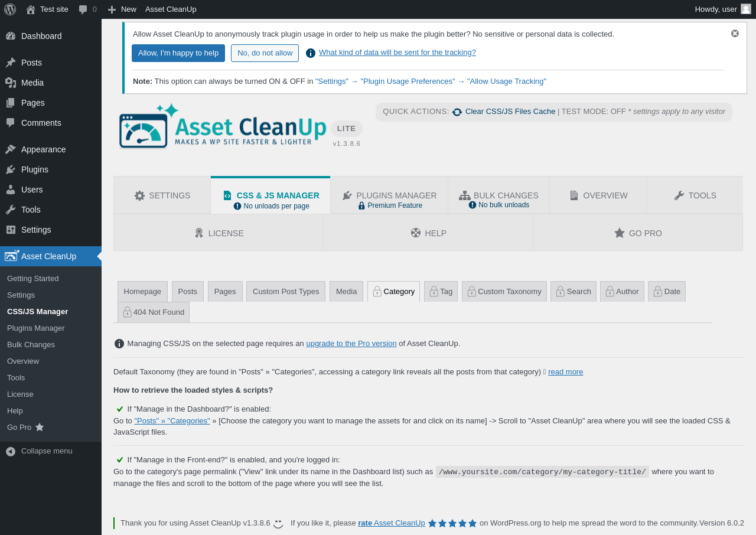Screen dimensions: 756x535
Task: Open WordPress Settings in main sidebar
Action: tap(51, 230)
